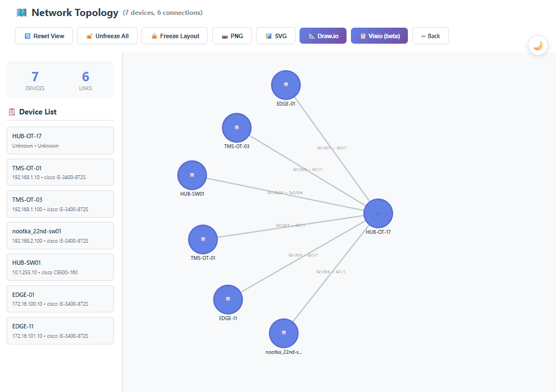The height and width of the screenshot is (392, 556).
Task: Click the EDGE-11 node in graph
Action: click(x=228, y=299)
